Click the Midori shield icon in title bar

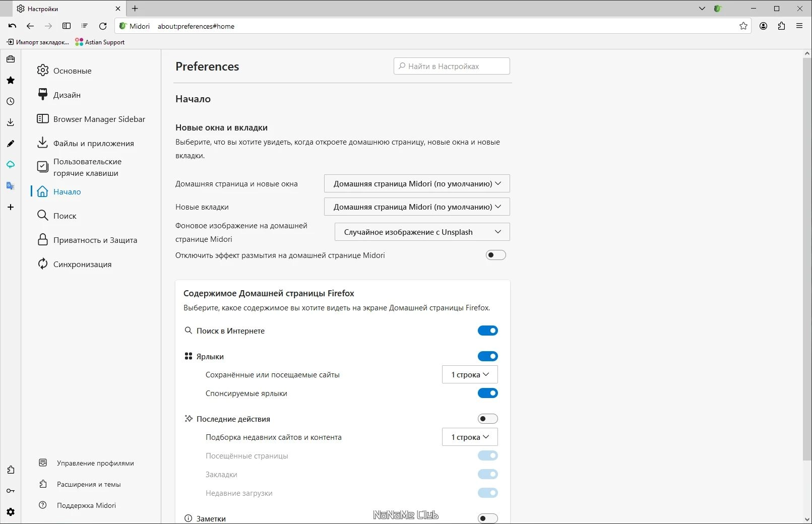[718, 9]
